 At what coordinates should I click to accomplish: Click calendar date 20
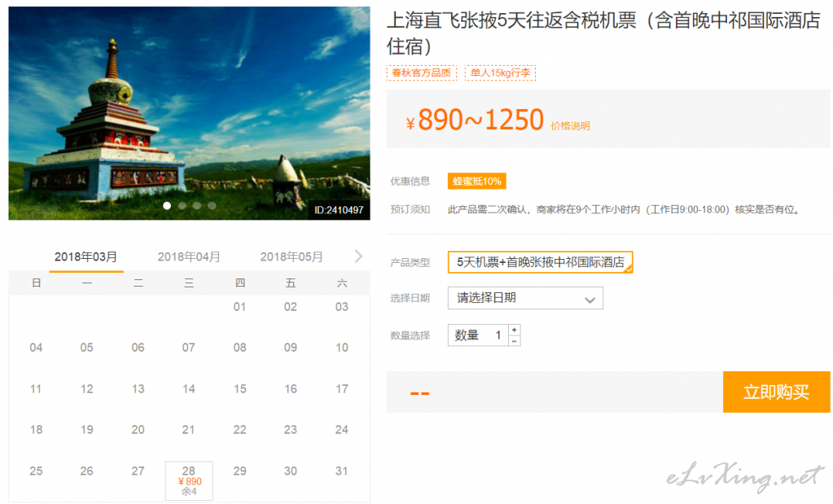point(138,430)
